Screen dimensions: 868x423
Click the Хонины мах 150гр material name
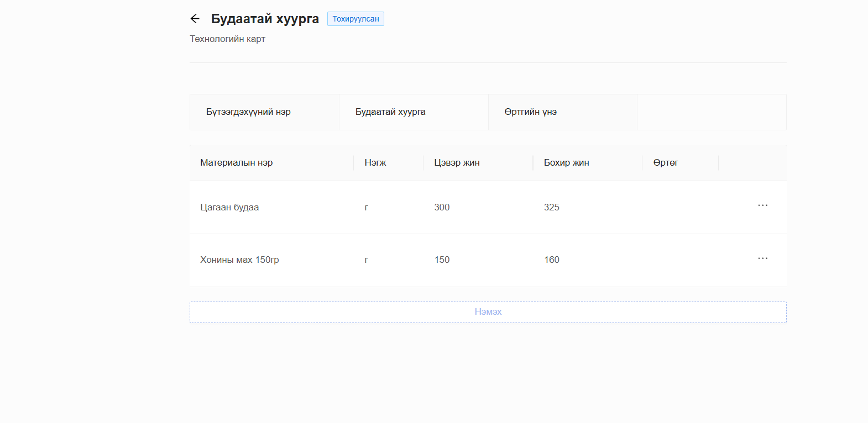click(x=239, y=260)
